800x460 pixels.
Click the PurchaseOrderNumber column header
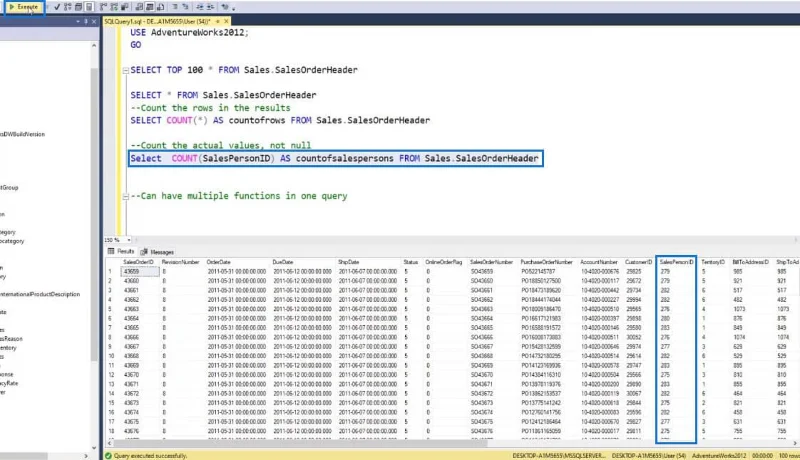546,262
